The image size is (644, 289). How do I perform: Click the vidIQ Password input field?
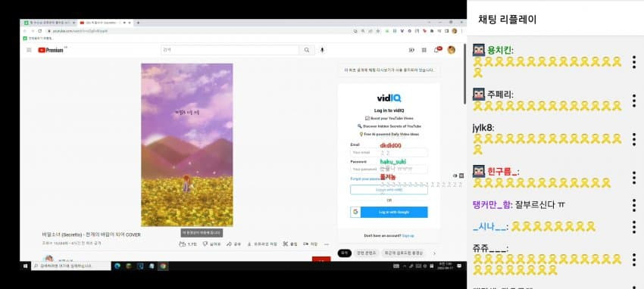coord(389,169)
